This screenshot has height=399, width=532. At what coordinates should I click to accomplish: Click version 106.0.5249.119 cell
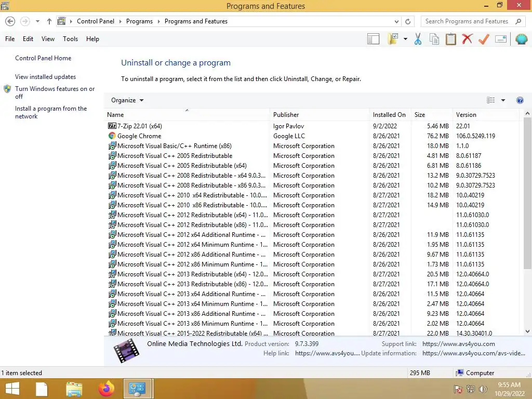point(475,136)
